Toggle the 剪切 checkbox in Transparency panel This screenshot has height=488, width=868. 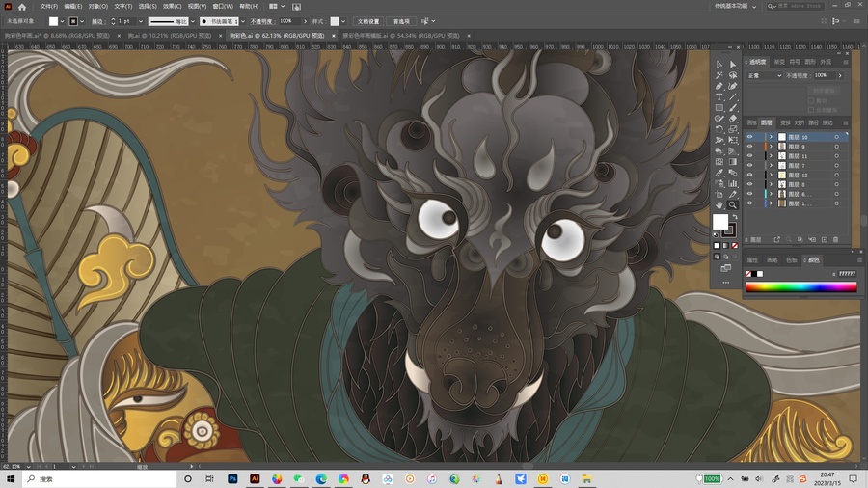point(811,101)
